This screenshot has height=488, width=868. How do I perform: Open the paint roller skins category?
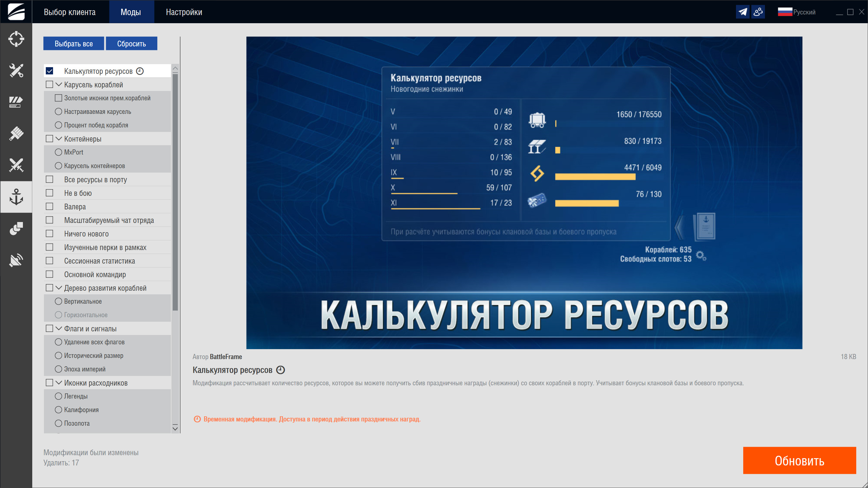(16, 134)
